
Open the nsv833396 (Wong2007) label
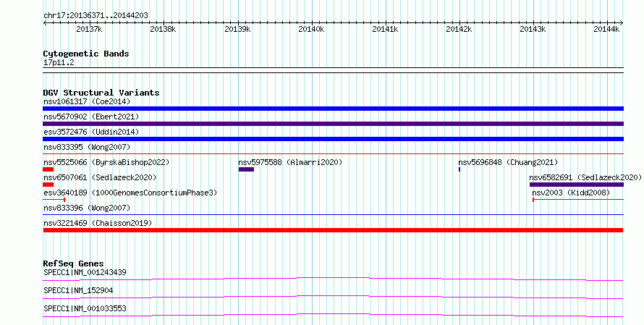pyautogui.click(x=87, y=208)
